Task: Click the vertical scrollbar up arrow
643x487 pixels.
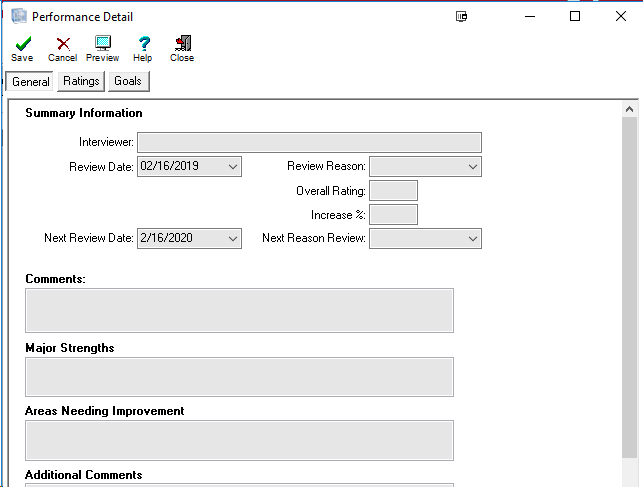Action: (x=629, y=109)
